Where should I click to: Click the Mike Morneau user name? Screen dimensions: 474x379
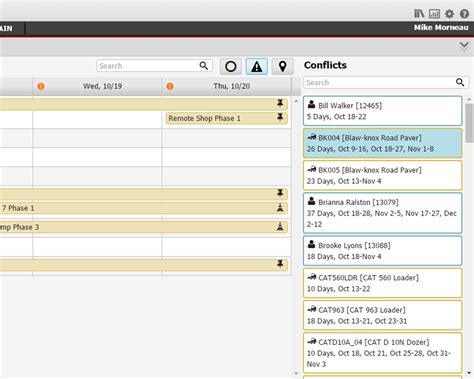pyautogui.click(x=441, y=28)
